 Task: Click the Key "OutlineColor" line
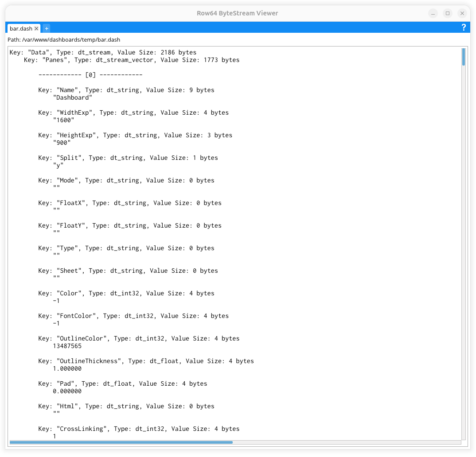pyautogui.click(x=139, y=339)
